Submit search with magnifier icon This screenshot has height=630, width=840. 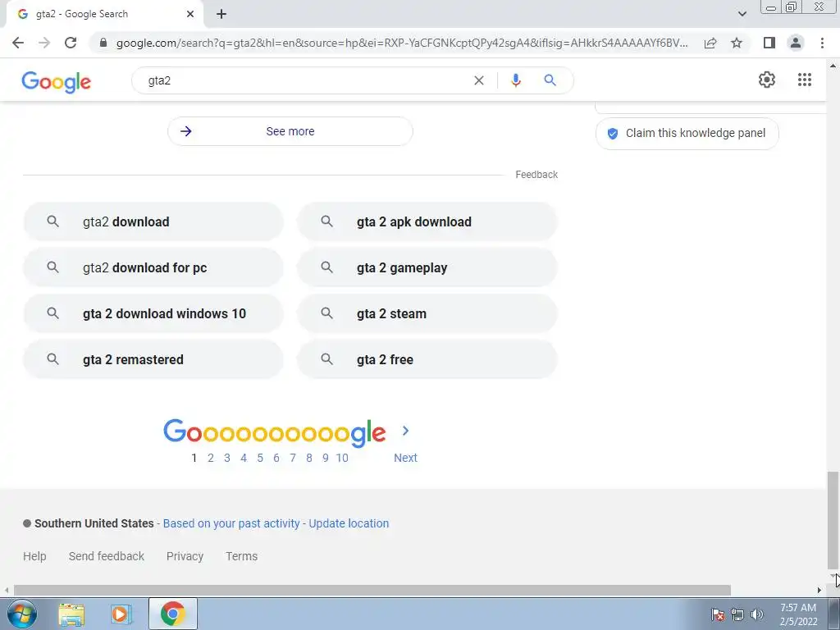point(550,80)
